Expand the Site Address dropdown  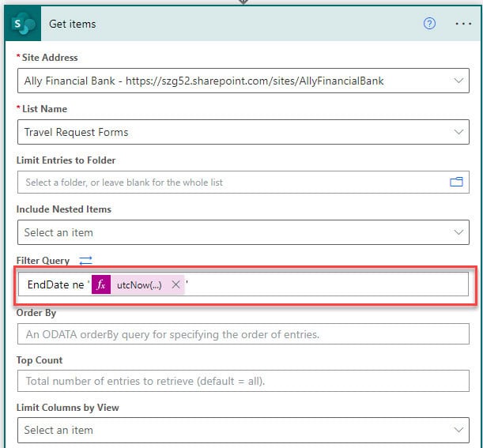(x=458, y=81)
